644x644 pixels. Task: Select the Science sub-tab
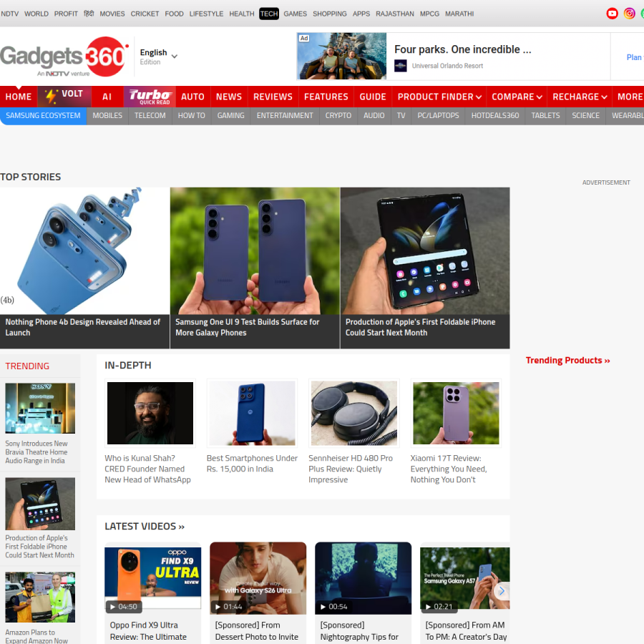pyautogui.click(x=585, y=116)
